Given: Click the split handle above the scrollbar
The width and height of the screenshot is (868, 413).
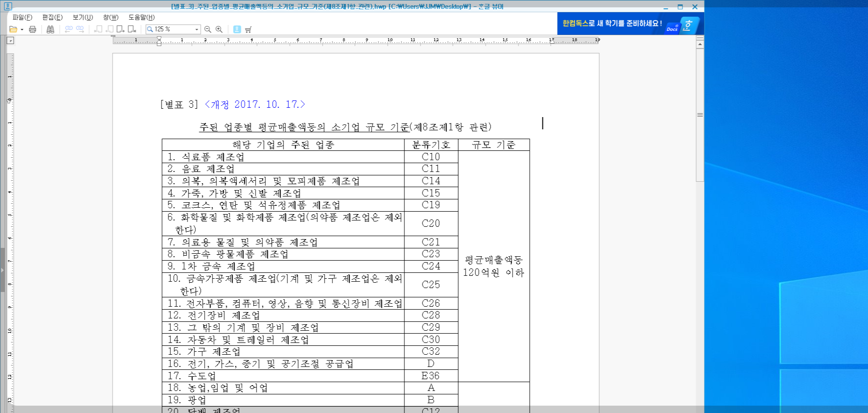Looking at the screenshot, I should click(x=700, y=38).
